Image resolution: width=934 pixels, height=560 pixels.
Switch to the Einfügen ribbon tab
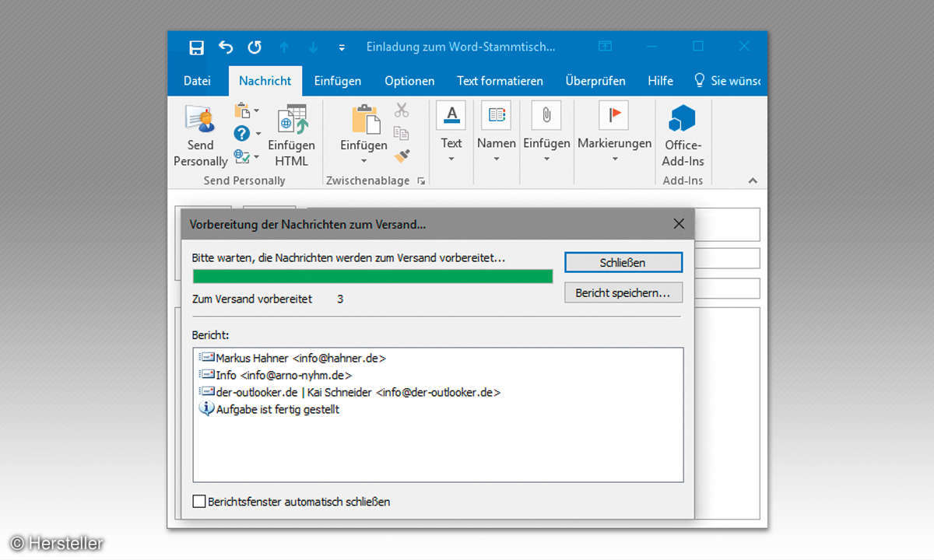pyautogui.click(x=338, y=81)
